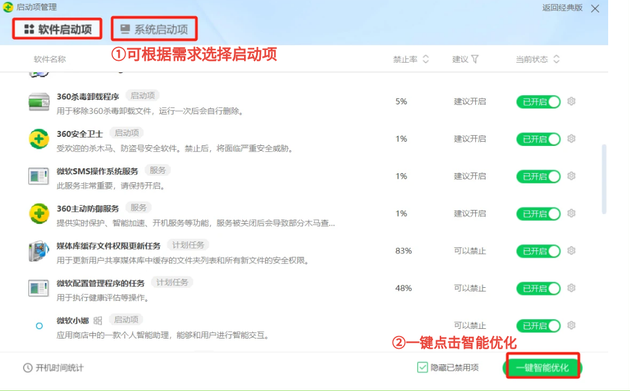This screenshot has height=391, width=630.
Task: Toggle 微软配置管理程序的任务 switch
Action: pyautogui.click(x=538, y=288)
